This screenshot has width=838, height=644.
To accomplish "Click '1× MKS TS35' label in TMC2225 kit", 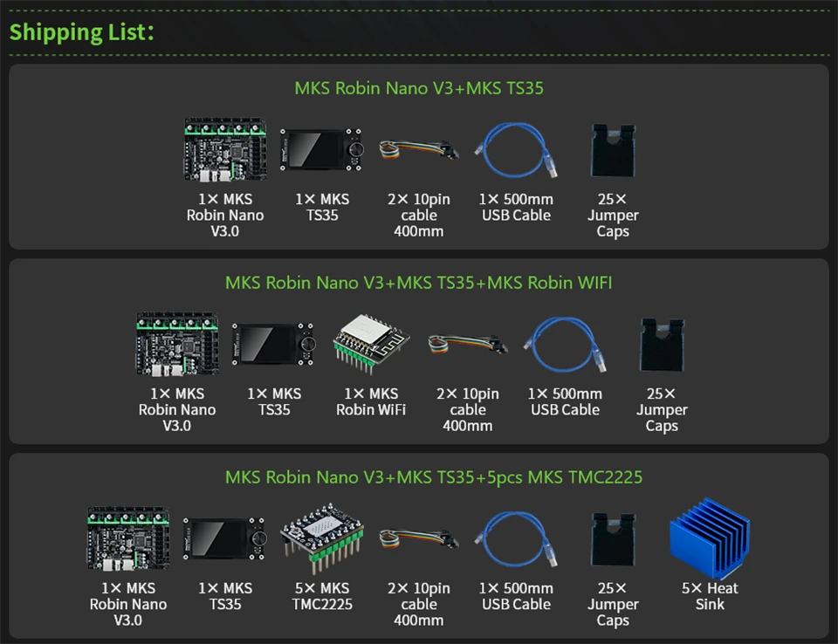I will (225, 596).
